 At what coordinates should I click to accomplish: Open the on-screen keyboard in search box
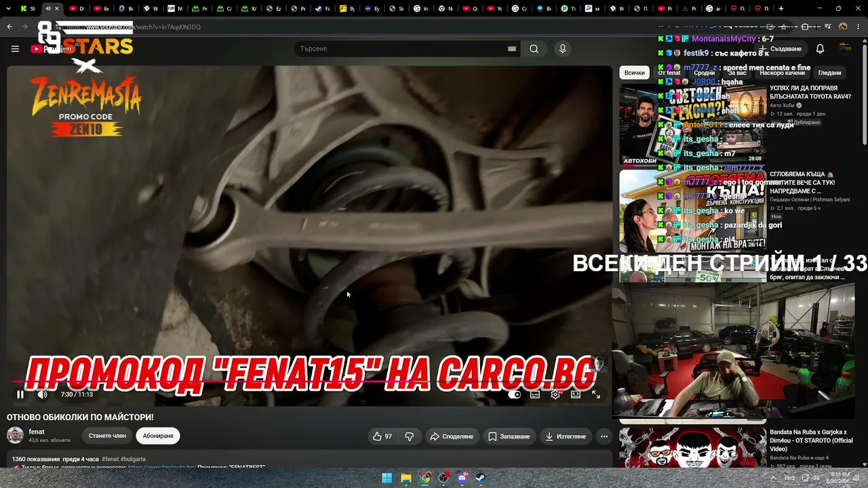click(512, 49)
